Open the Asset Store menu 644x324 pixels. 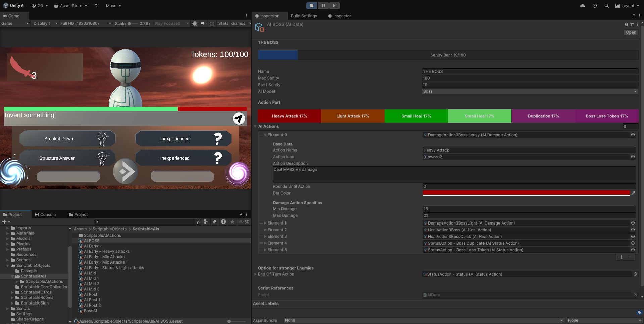click(x=70, y=6)
